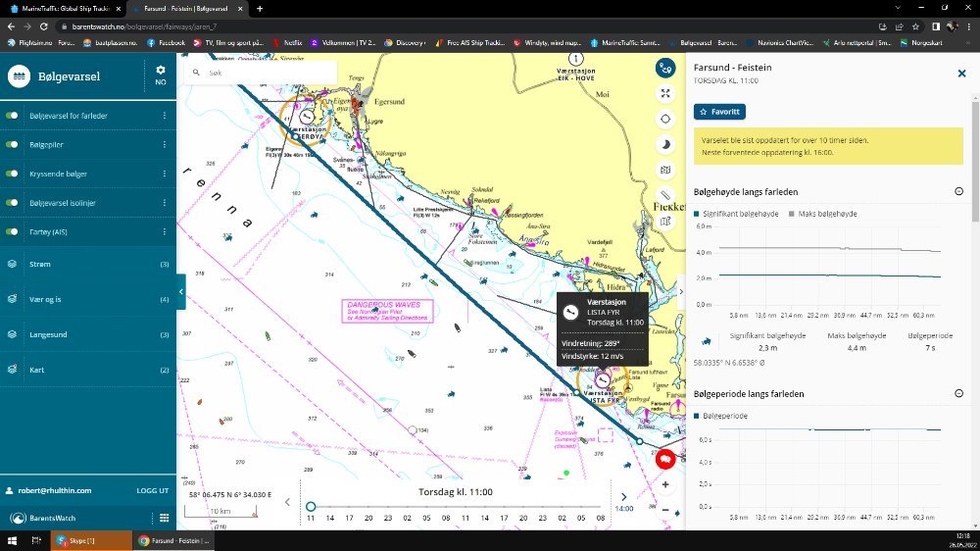
Task: Expand the Strøm layer group
Action: pyautogui.click(x=88, y=264)
